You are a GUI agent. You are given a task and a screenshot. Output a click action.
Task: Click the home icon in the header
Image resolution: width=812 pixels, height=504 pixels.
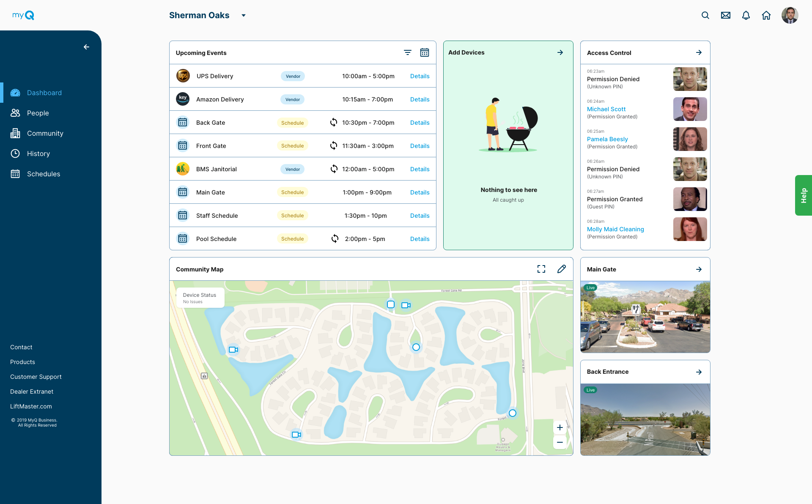[x=766, y=15]
